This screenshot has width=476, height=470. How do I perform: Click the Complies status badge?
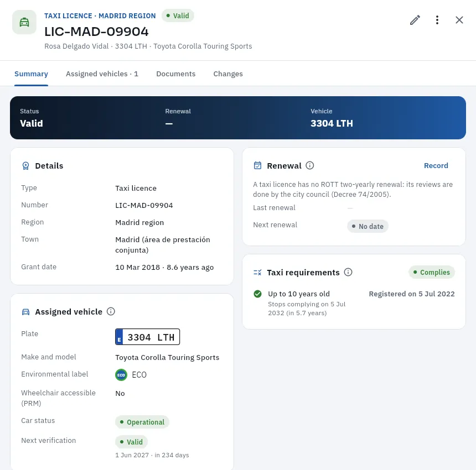432,272
